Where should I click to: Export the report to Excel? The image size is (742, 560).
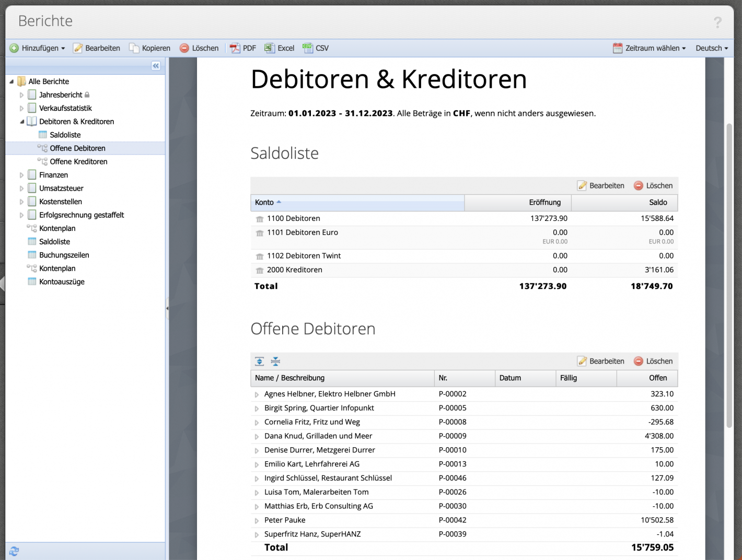[279, 48]
